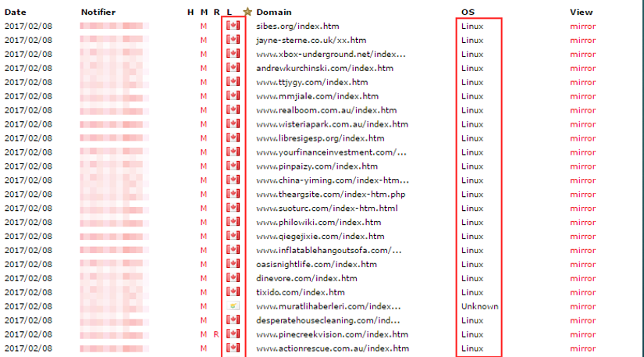
Task: Click flag icon in www.pinpaizy.com row
Action: [x=233, y=166]
